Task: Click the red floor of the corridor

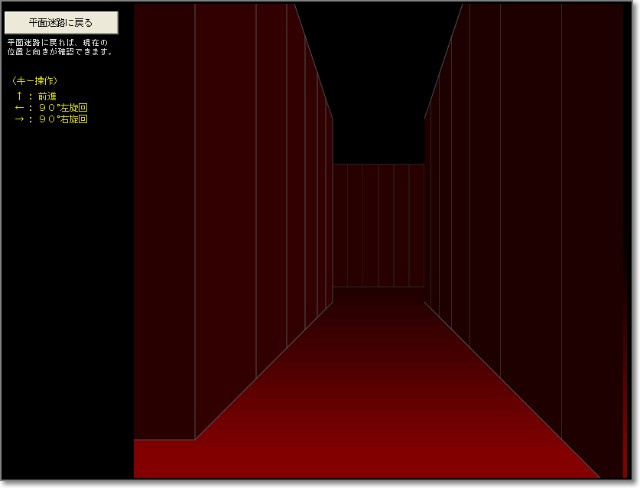Action: coord(380,400)
